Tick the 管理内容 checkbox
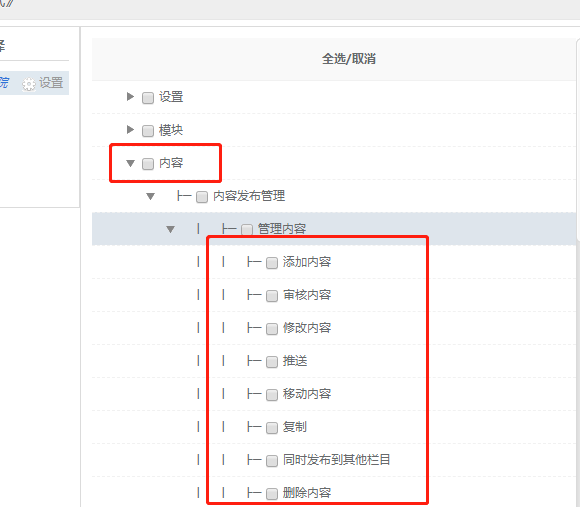Viewport: 580px width, 507px height. pyautogui.click(x=247, y=230)
